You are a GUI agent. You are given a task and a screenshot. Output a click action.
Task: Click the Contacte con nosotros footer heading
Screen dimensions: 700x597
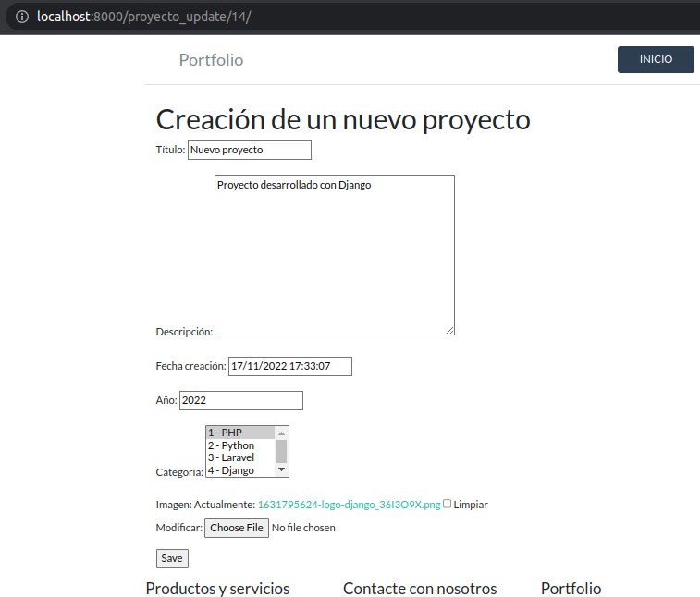420,589
